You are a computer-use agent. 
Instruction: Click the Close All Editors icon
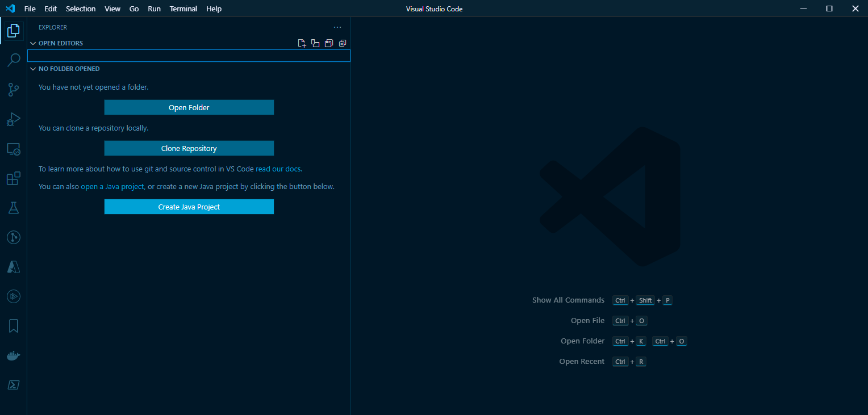[x=343, y=43]
